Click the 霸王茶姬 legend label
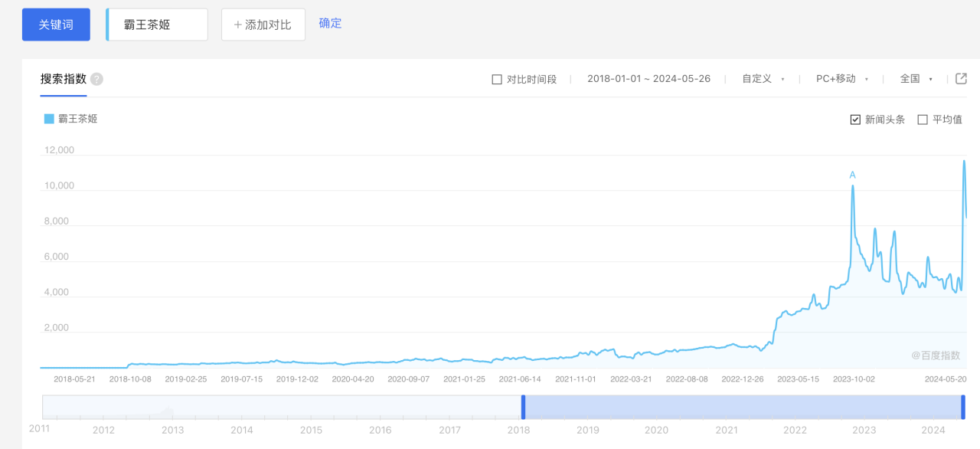 pos(78,119)
